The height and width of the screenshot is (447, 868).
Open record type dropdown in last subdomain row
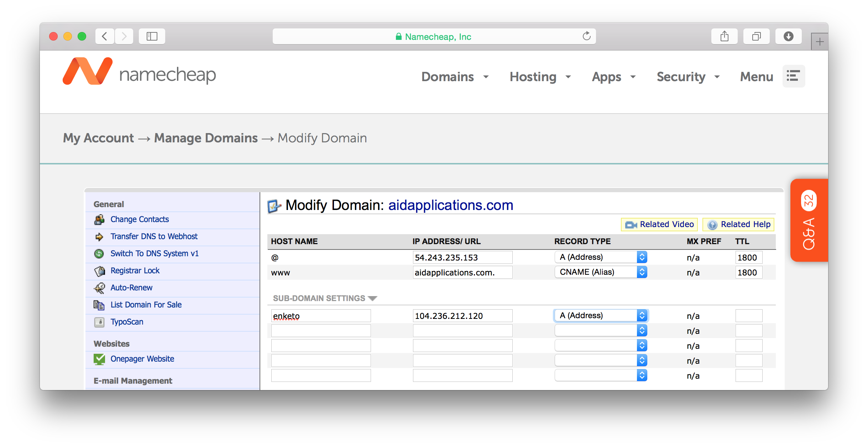point(601,375)
